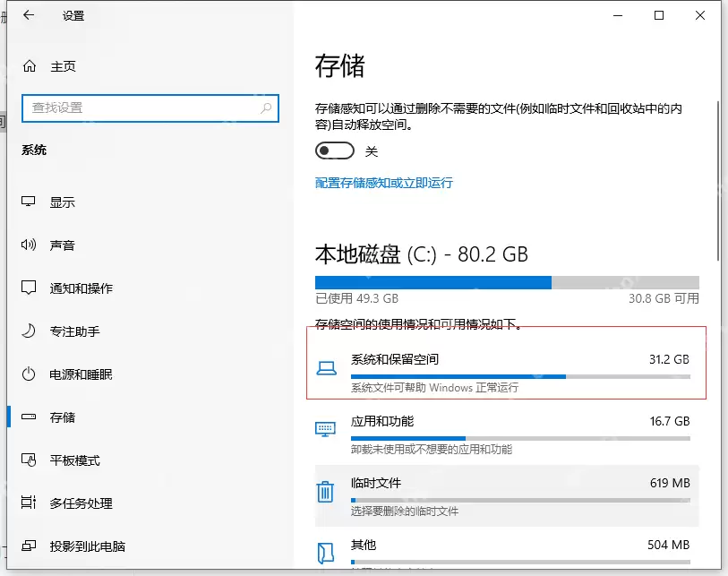Click the 系统 (System) section heading
Image resolution: width=728 pixels, height=576 pixels.
(34, 150)
